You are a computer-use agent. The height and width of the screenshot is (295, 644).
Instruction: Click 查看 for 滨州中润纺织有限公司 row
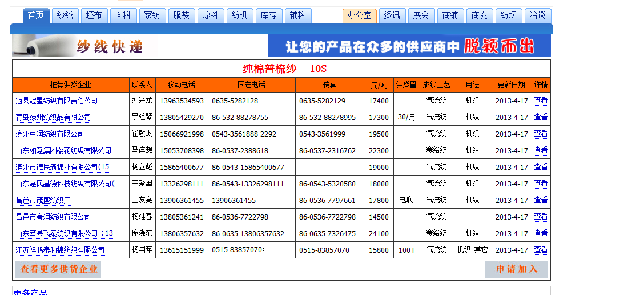(541, 134)
